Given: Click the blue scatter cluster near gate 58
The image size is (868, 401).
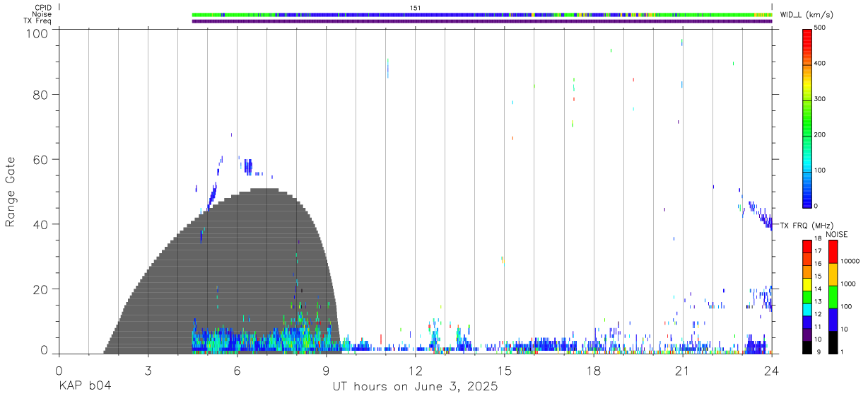Looking at the screenshot, I should (248, 167).
